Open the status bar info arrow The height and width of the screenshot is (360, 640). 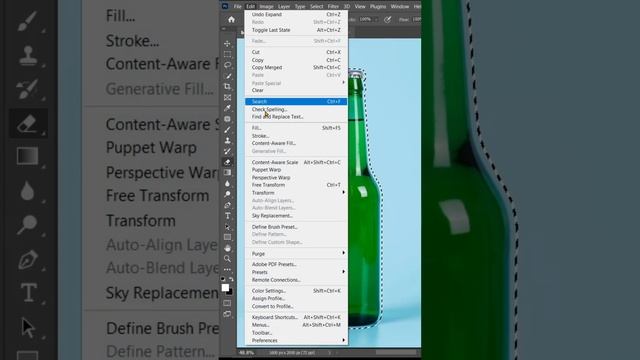(x=329, y=353)
